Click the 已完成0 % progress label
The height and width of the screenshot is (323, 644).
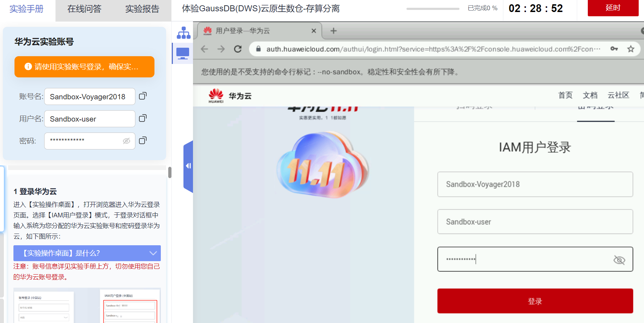(x=482, y=8)
